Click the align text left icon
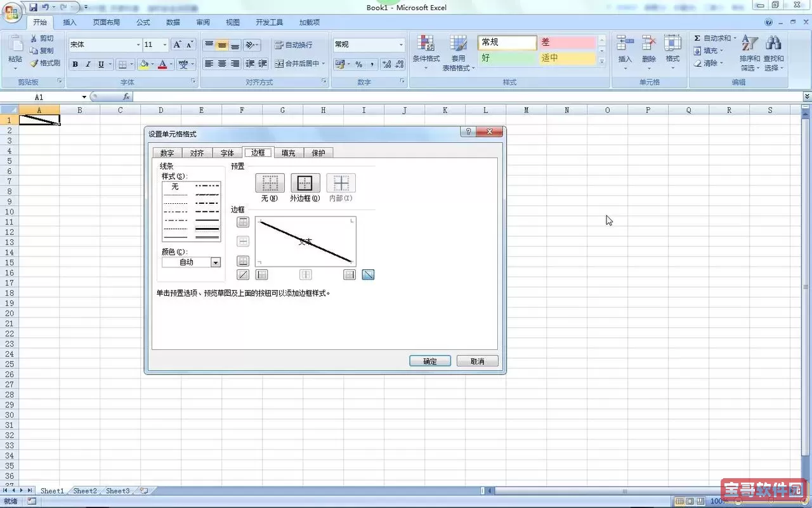This screenshot has width=812, height=508. click(209, 63)
